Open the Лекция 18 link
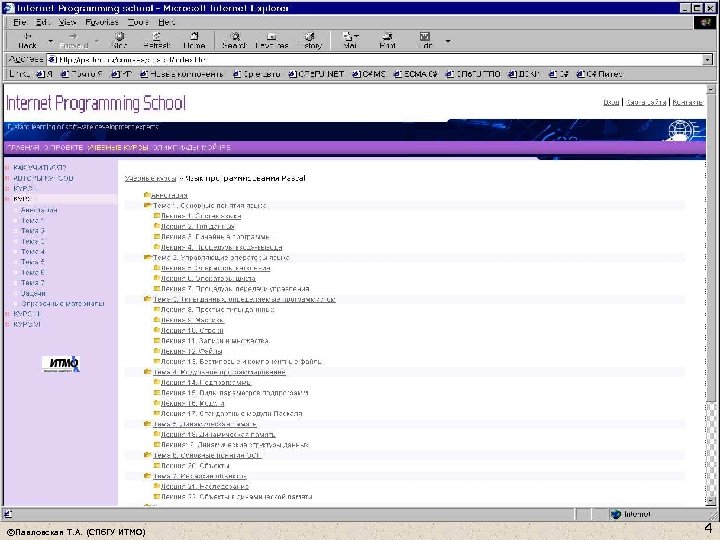The height and width of the screenshot is (540, 720). tap(218, 434)
